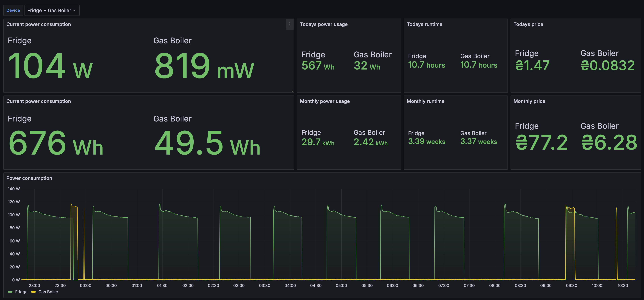Click the Monthly runtime panel title
This screenshot has width=644, height=300.
[x=425, y=101]
